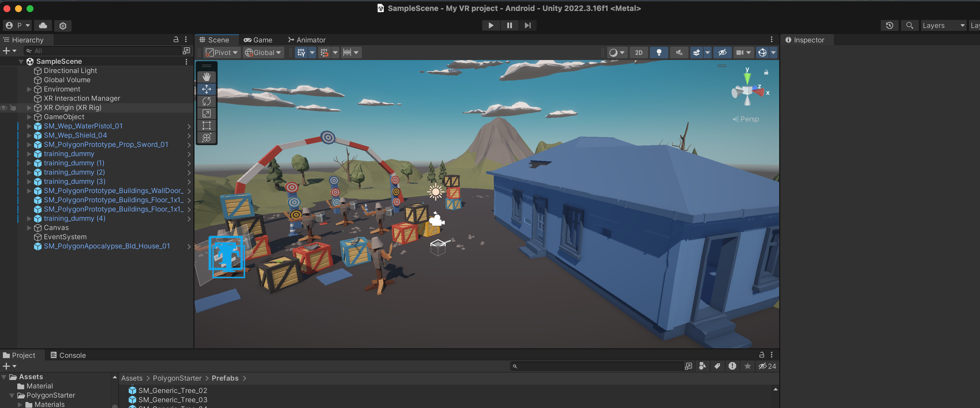Select SM_Generic_Tree_02 prefab
Viewport: 980px width, 408px height.
[x=172, y=390]
